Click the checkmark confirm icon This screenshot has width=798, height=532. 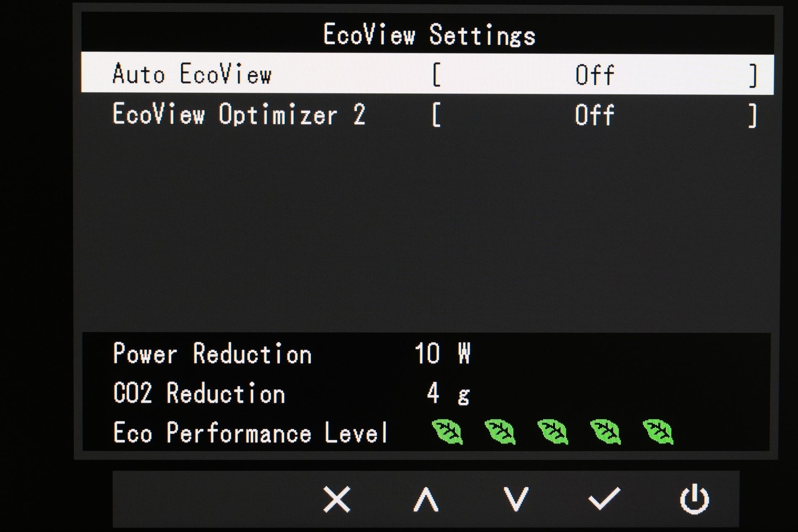point(604,498)
